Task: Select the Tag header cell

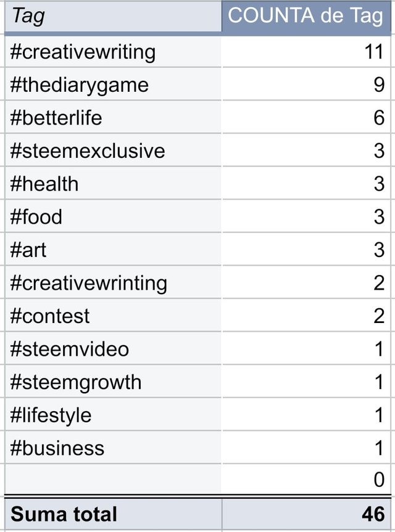Action: click(x=113, y=16)
